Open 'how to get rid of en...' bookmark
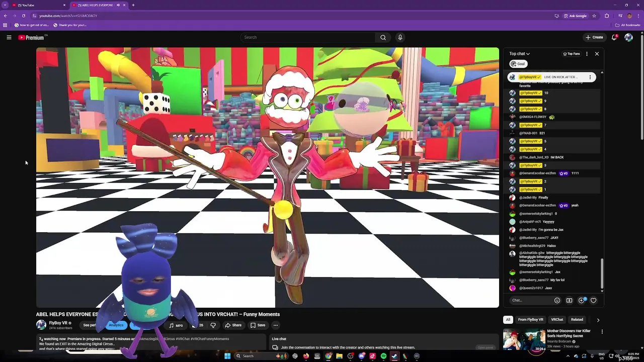644x362 pixels. [32, 25]
